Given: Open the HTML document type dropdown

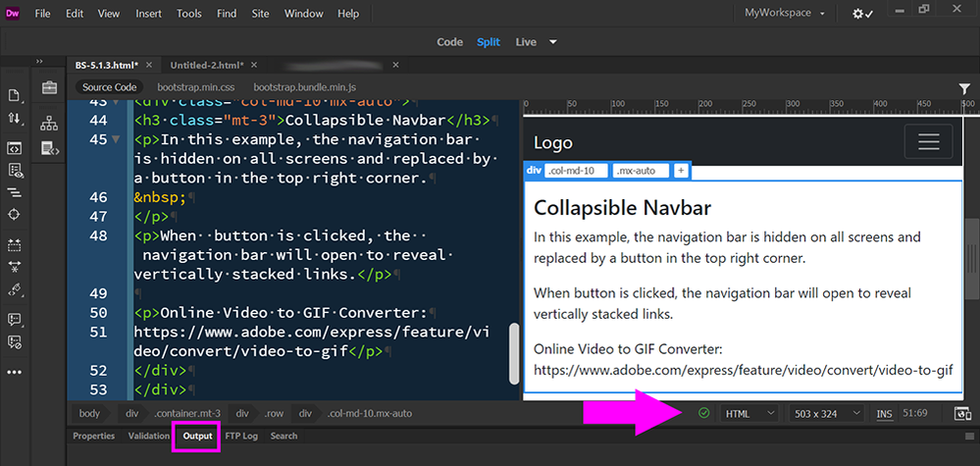Looking at the screenshot, I should coord(749,414).
